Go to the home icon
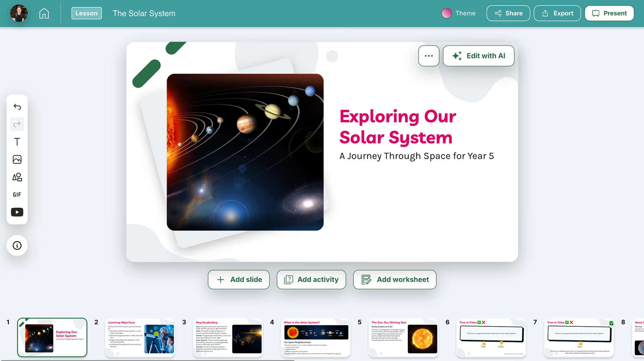644x361 pixels. tap(44, 13)
